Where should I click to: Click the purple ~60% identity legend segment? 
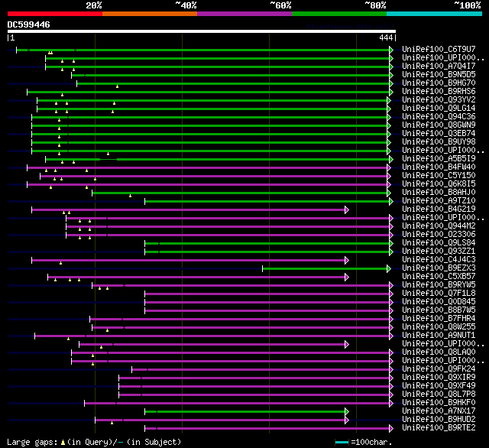tap(244, 14)
